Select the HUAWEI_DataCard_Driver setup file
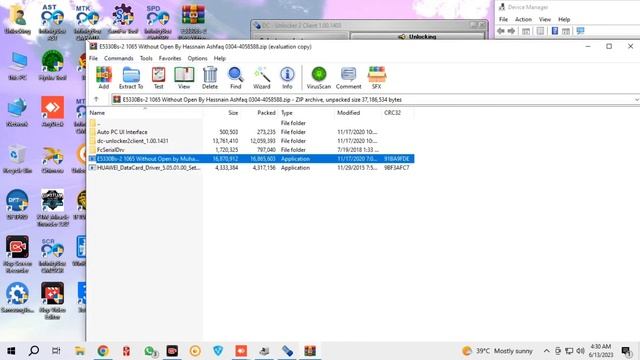The width and height of the screenshot is (640, 360). click(x=251, y=168)
